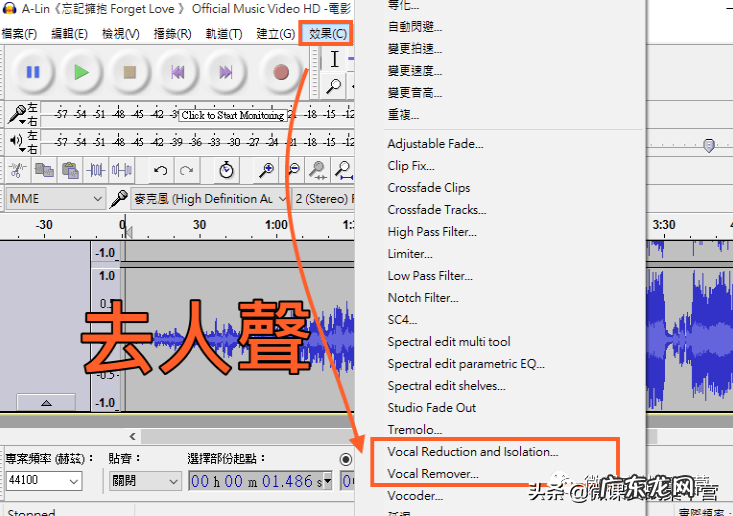Click the Pause transport button
The height and width of the screenshot is (516, 733).
coord(33,72)
